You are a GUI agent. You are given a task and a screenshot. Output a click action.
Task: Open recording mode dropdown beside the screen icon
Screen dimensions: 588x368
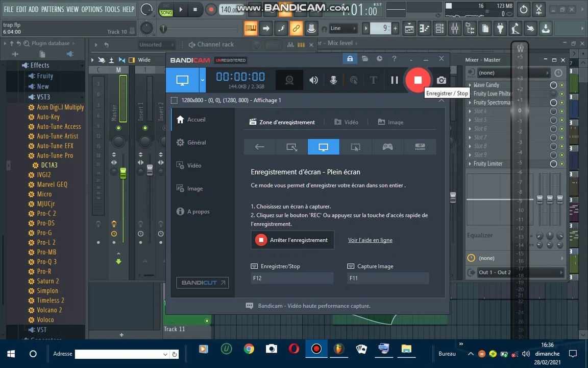(203, 80)
